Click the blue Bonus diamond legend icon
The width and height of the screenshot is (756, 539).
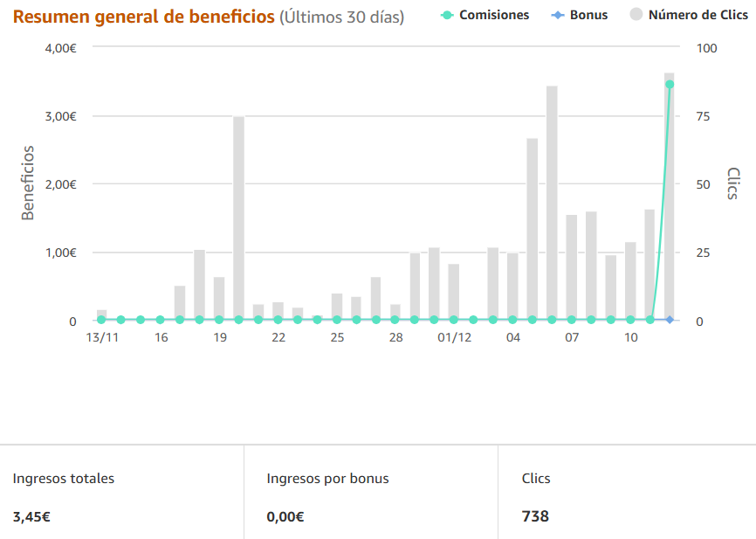(557, 16)
